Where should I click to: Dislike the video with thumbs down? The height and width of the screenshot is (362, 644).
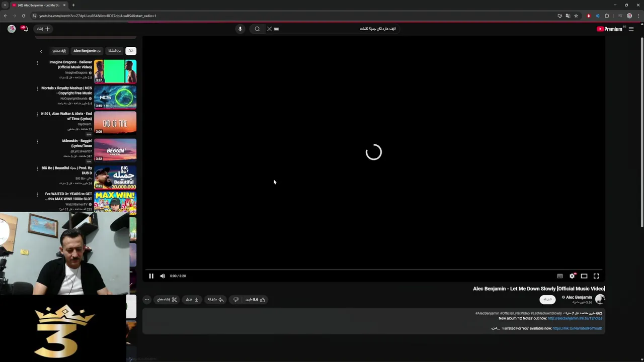coord(235,300)
